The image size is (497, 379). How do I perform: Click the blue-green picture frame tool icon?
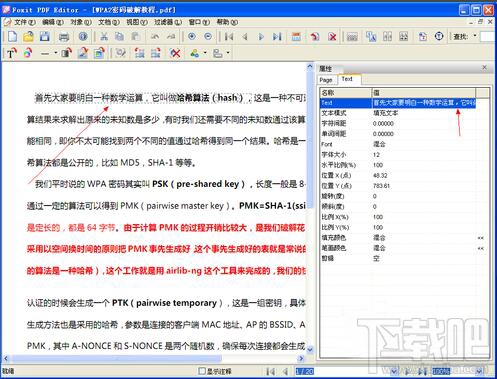(x=99, y=53)
